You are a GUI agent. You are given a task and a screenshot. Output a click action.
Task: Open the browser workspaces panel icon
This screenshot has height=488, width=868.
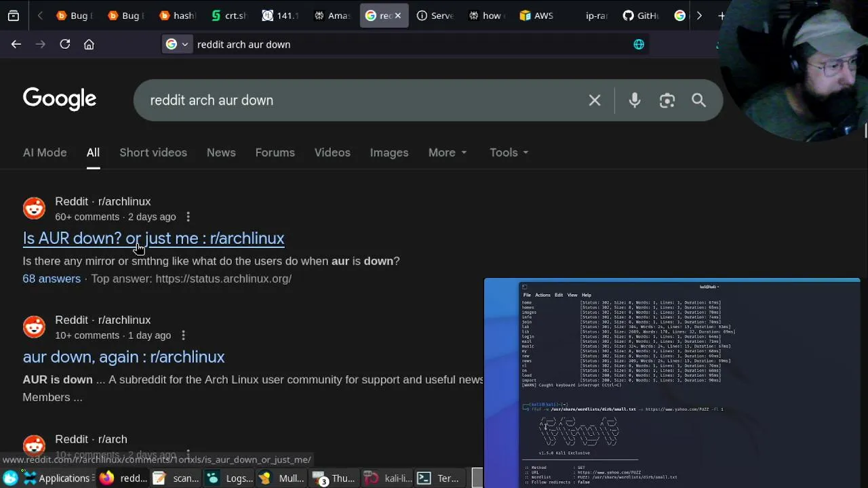coord(14,16)
